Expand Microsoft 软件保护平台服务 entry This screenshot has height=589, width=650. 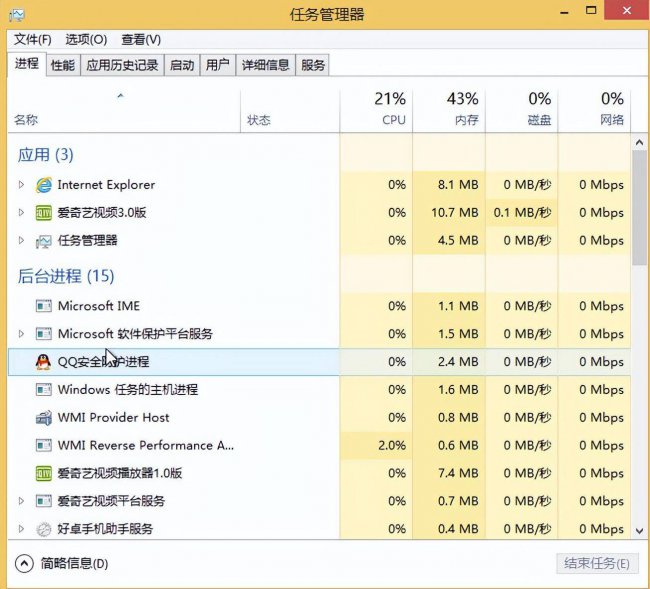pos(21,334)
